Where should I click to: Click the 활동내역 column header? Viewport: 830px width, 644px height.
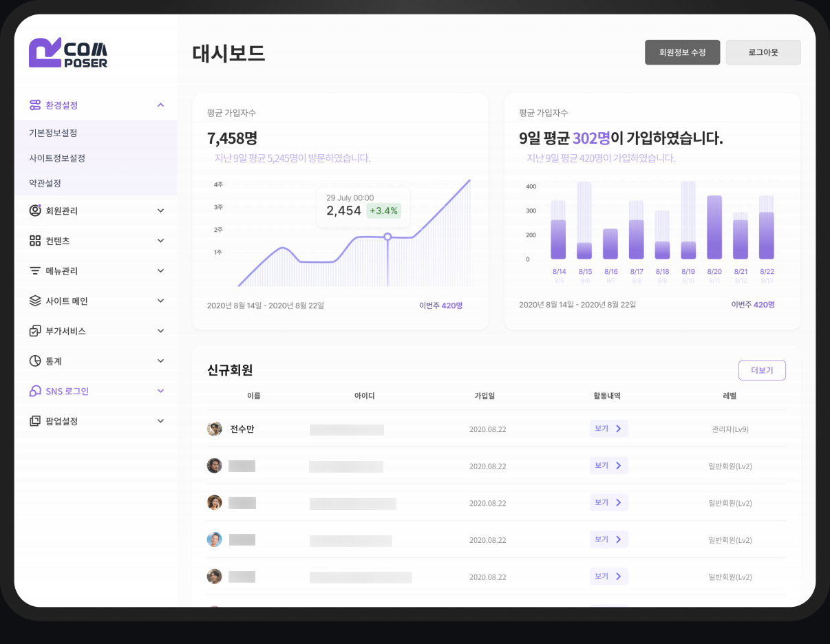(x=607, y=396)
